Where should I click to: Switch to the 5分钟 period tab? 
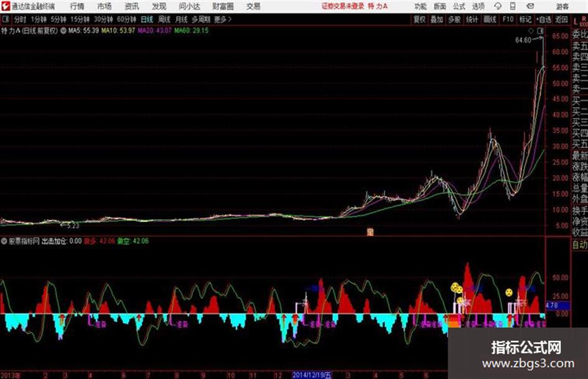pyautogui.click(x=58, y=19)
